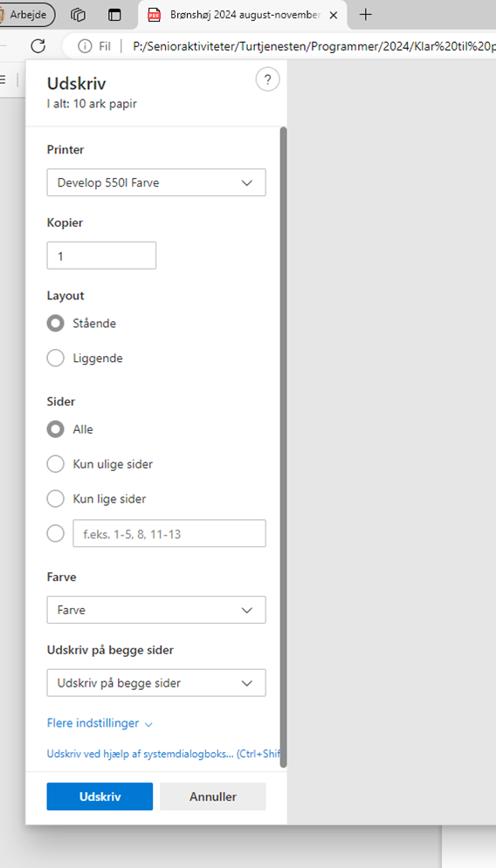Click the Arbejde profile button

[26, 15]
